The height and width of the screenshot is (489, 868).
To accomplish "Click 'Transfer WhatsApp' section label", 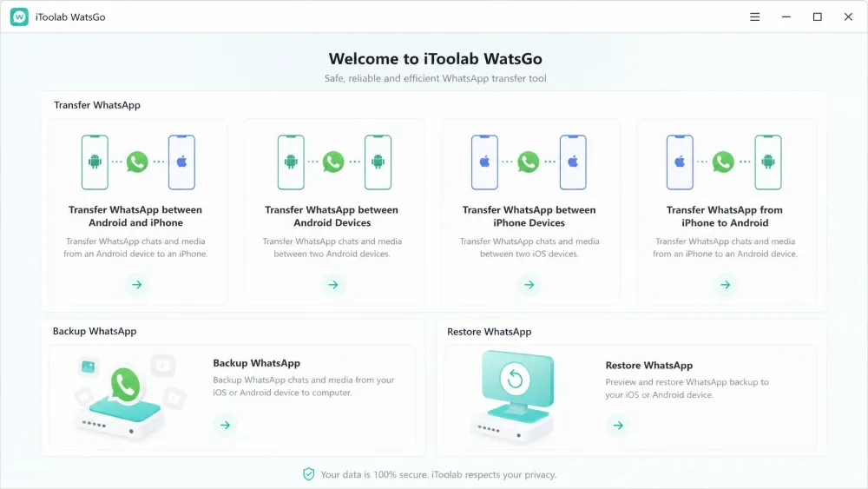I will pyautogui.click(x=97, y=105).
